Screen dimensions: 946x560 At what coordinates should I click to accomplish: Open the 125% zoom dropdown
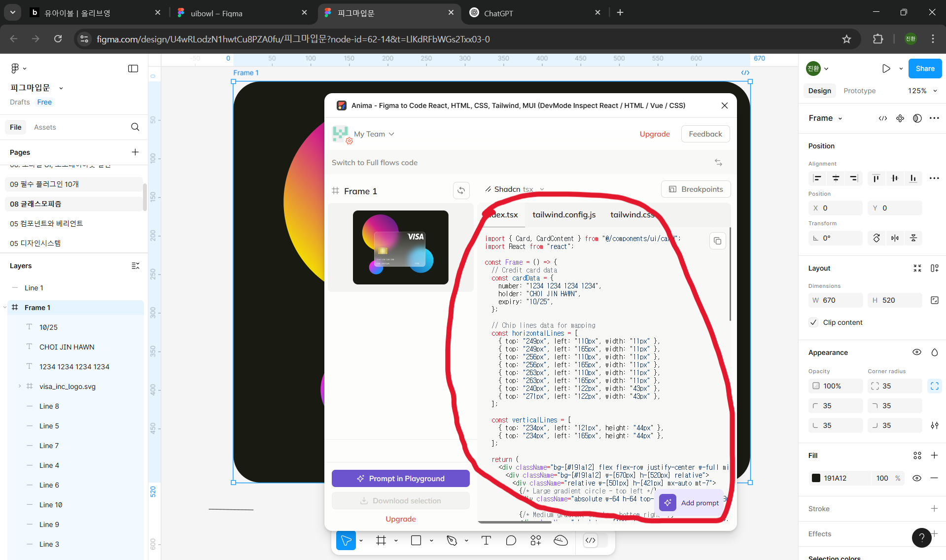[x=922, y=91]
